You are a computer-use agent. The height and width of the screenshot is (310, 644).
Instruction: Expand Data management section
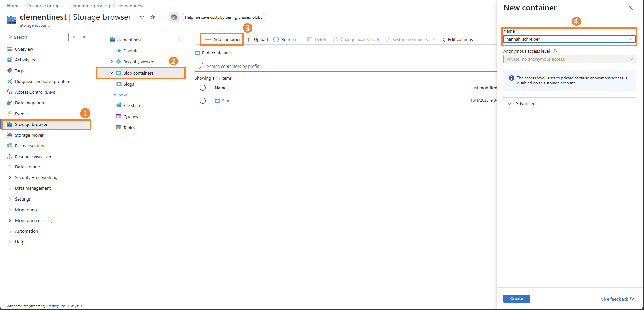coord(10,188)
